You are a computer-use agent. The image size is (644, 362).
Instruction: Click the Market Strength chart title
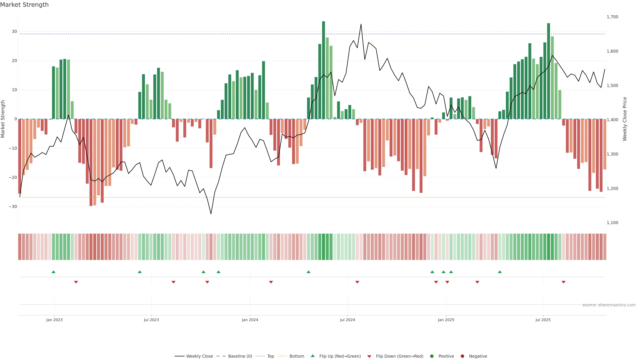24,5
